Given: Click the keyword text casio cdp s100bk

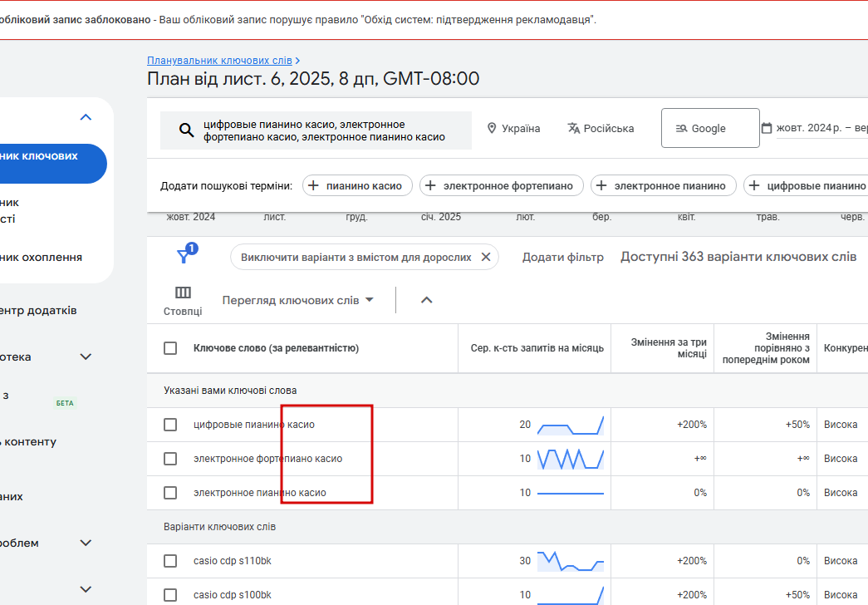Looking at the screenshot, I should click(x=233, y=595).
